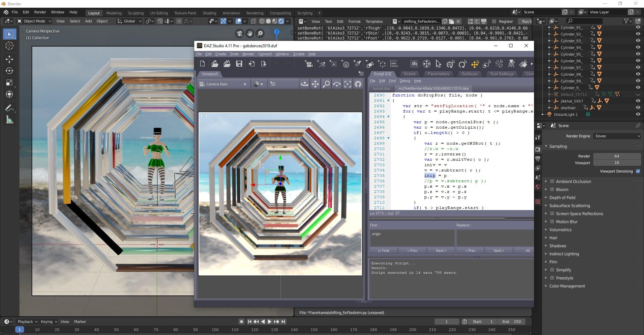This screenshot has width=644, height=335.
Task: Click the pan hand icon in Blender viewport
Action: [250, 33]
